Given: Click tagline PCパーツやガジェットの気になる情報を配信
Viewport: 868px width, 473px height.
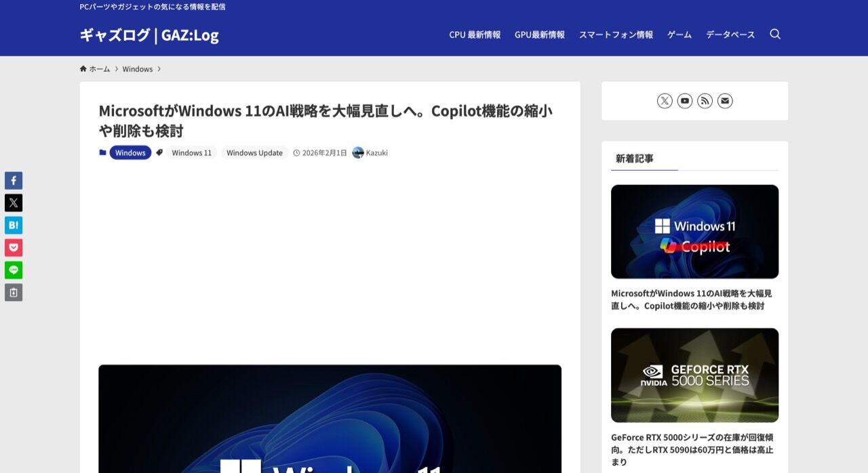Looking at the screenshot, I should (153, 7).
